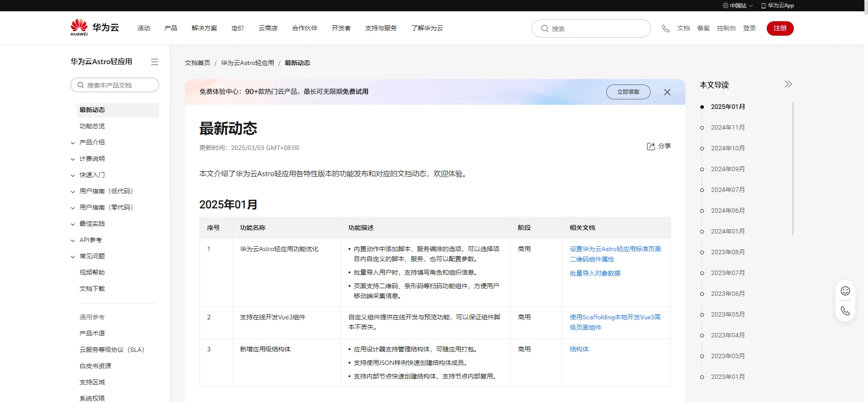Image resolution: width=868 pixels, height=402 pixels.
Task: Open 白皮书资源 in sidebar
Action: pyautogui.click(x=95, y=366)
